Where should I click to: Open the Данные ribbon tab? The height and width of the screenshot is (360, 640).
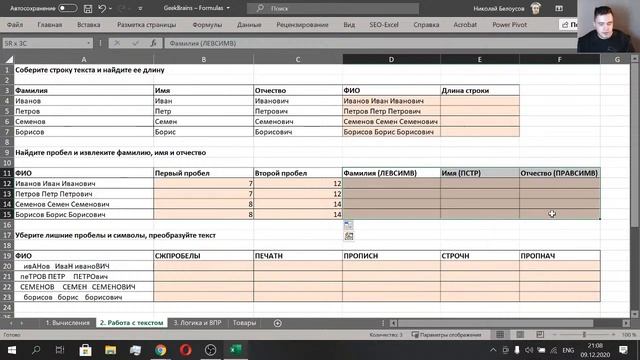pyautogui.click(x=249, y=25)
